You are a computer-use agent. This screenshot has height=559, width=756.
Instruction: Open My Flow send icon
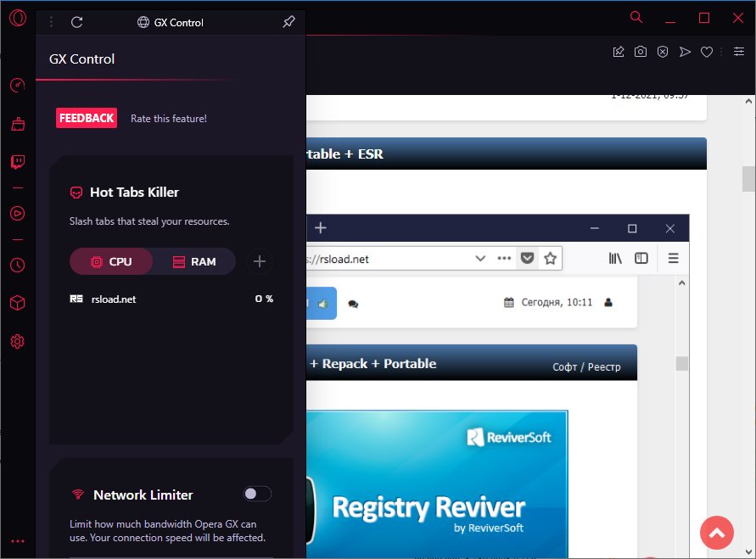pyautogui.click(x=685, y=52)
